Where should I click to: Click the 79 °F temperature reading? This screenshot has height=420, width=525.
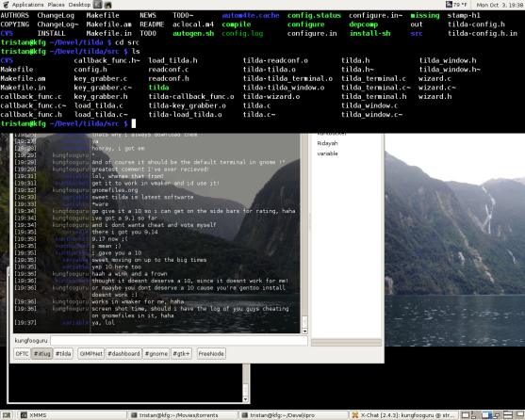pos(460,5)
